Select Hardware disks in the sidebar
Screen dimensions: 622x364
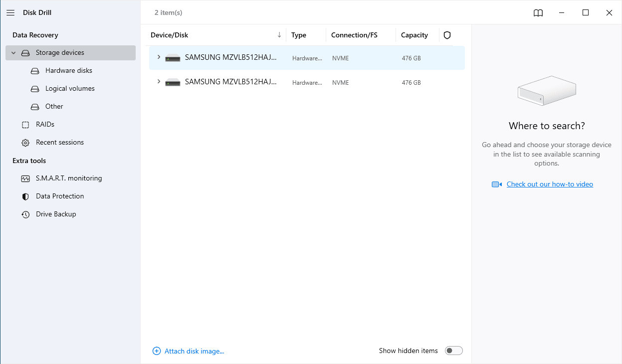[x=69, y=71]
